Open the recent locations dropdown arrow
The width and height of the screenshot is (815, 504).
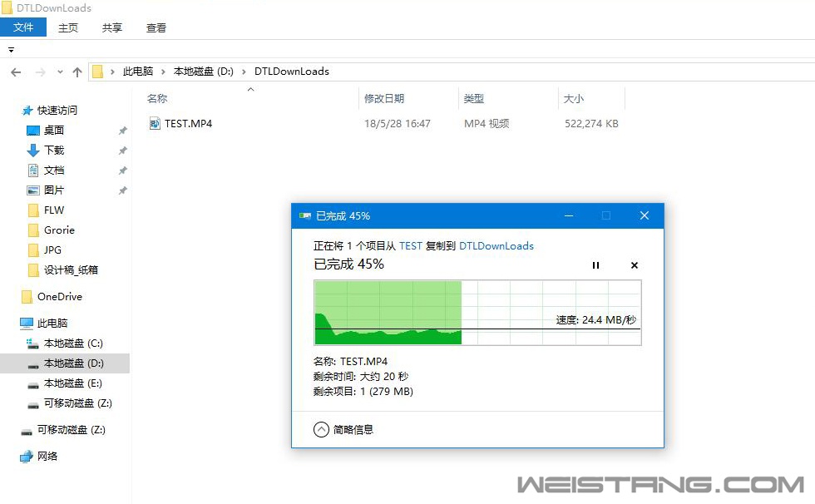[60, 72]
